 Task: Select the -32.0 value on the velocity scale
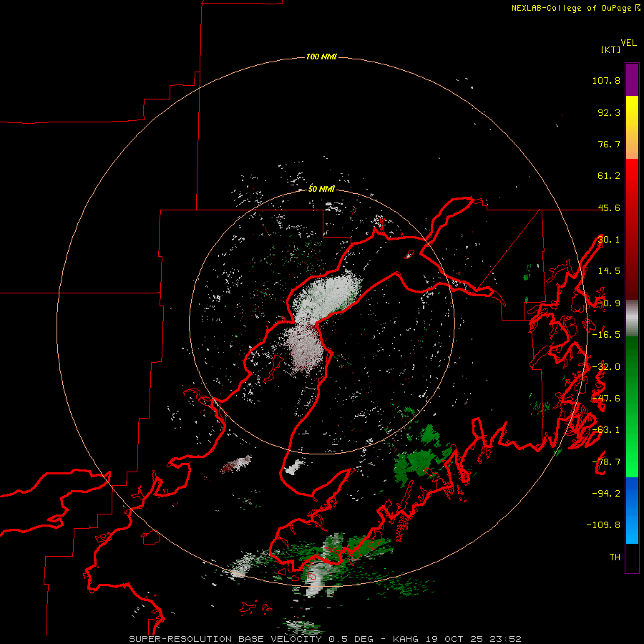(606, 367)
